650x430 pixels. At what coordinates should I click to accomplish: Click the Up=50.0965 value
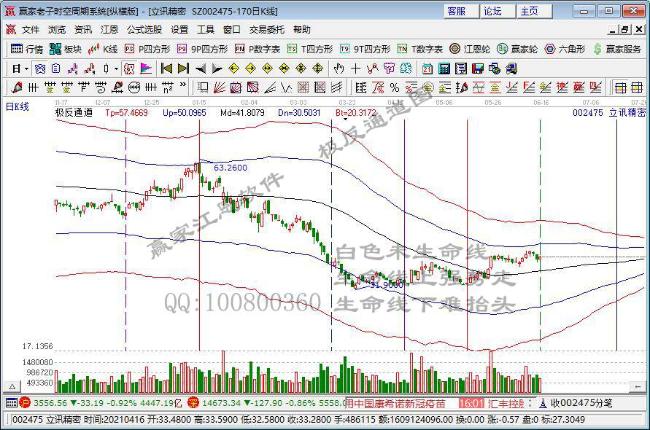tap(184, 112)
